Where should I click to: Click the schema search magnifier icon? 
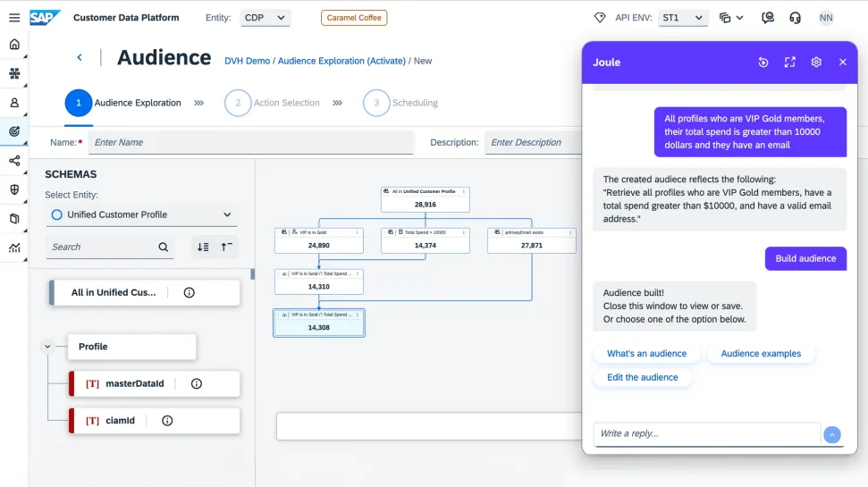pos(164,248)
